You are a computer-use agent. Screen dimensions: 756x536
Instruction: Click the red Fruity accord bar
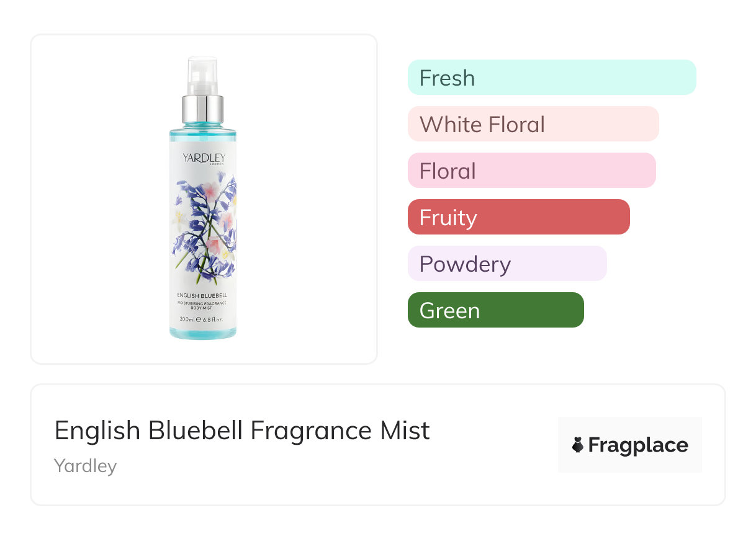[x=518, y=217]
